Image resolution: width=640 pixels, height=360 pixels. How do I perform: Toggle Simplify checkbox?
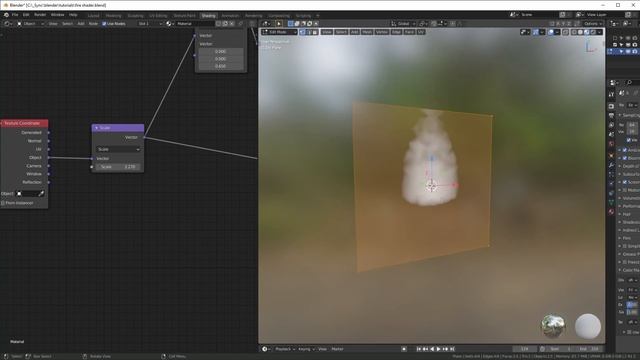click(x=624, y=246)
